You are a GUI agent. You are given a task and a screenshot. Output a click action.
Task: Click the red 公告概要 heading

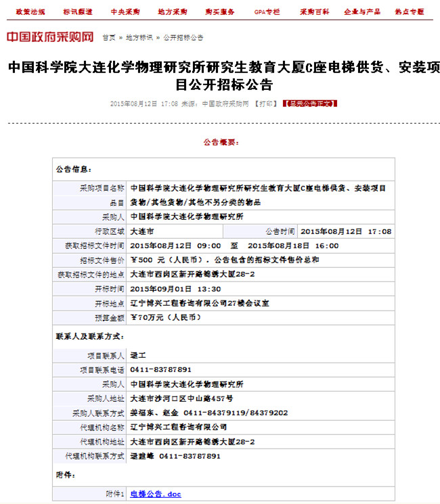point(221,143)
